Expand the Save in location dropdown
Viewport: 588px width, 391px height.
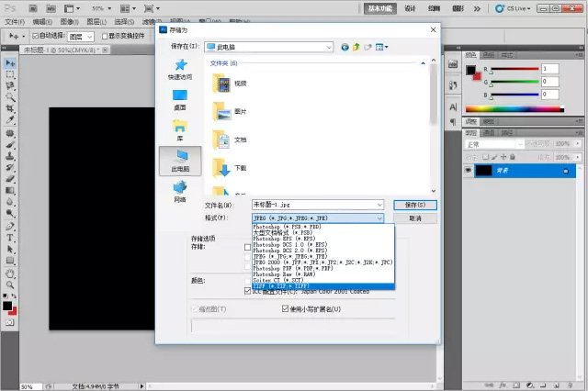coord(325,46)
